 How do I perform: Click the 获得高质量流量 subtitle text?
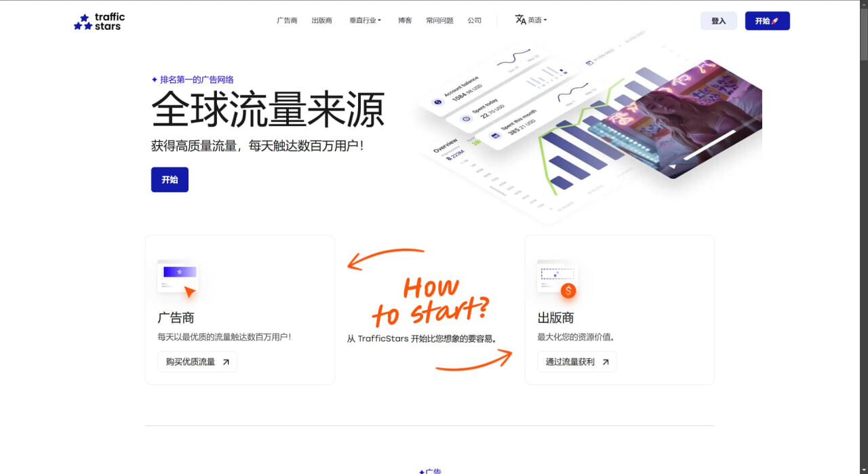257,146
